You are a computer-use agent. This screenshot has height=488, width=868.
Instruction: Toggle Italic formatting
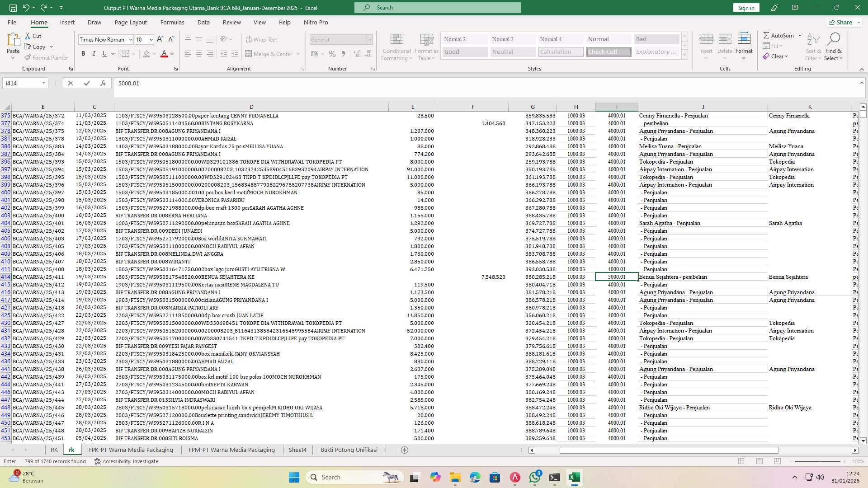(x=94, y=53)
